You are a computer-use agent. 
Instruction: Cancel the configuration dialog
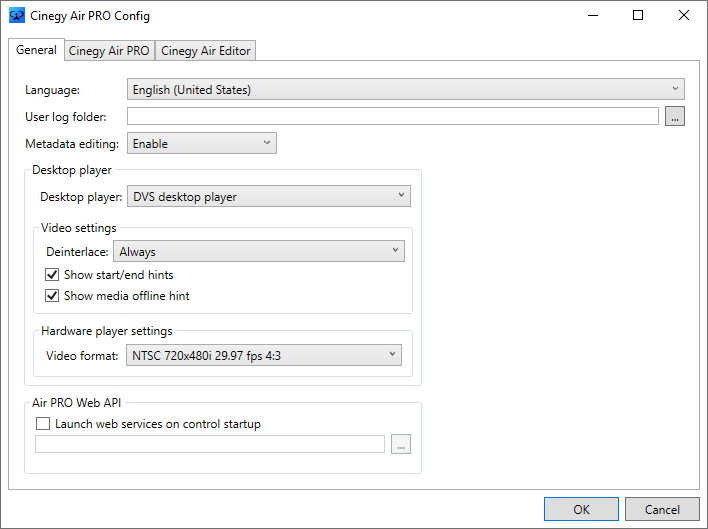point(662,509)
